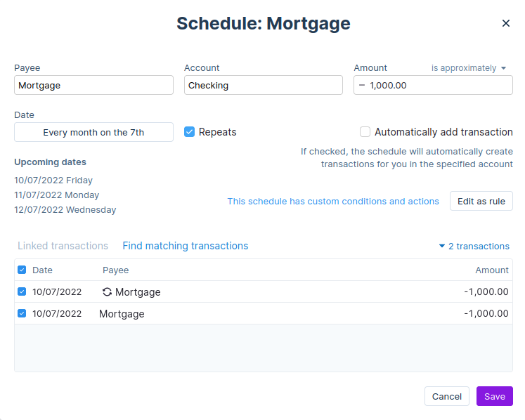
Task: Expand the 2 transactions dropdown
Action: 474,246
